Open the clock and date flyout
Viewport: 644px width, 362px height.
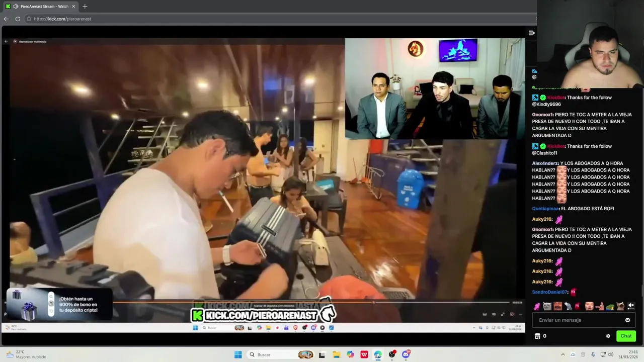point(628,354)
